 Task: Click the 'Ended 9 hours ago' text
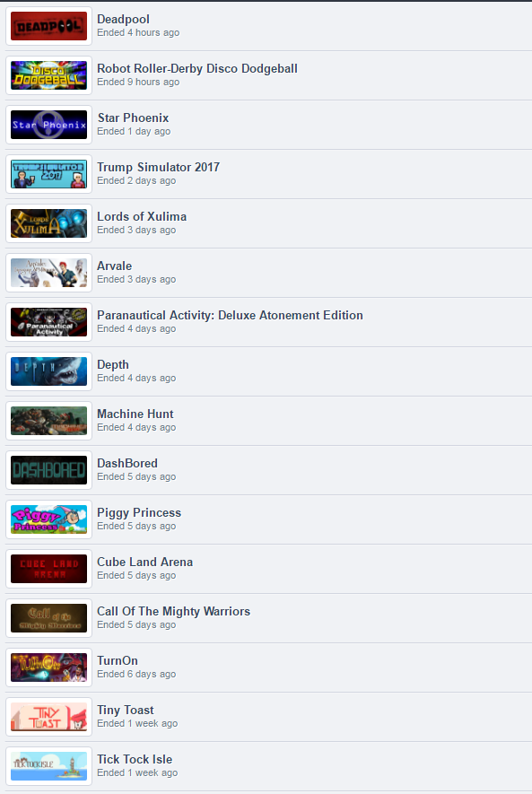138,82
